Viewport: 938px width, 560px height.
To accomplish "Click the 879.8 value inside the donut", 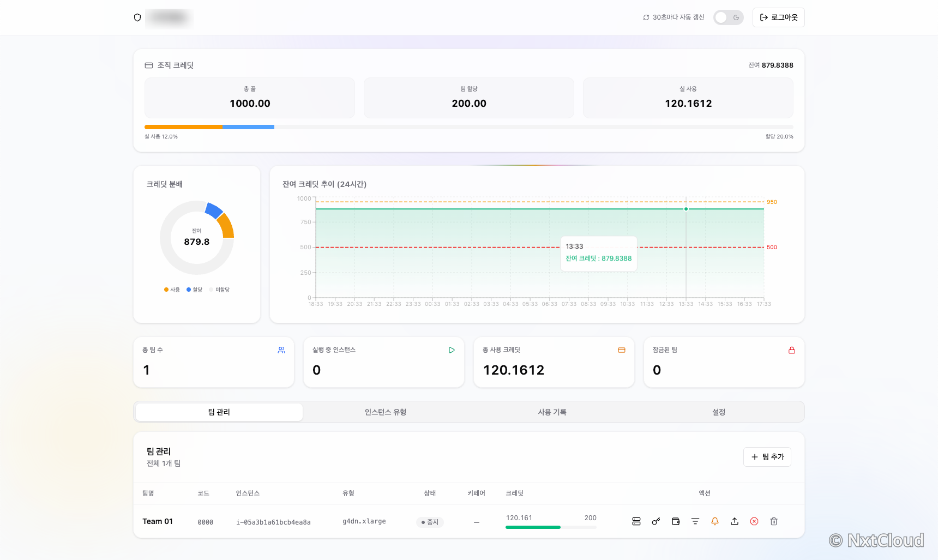I will tap(197, 242).
